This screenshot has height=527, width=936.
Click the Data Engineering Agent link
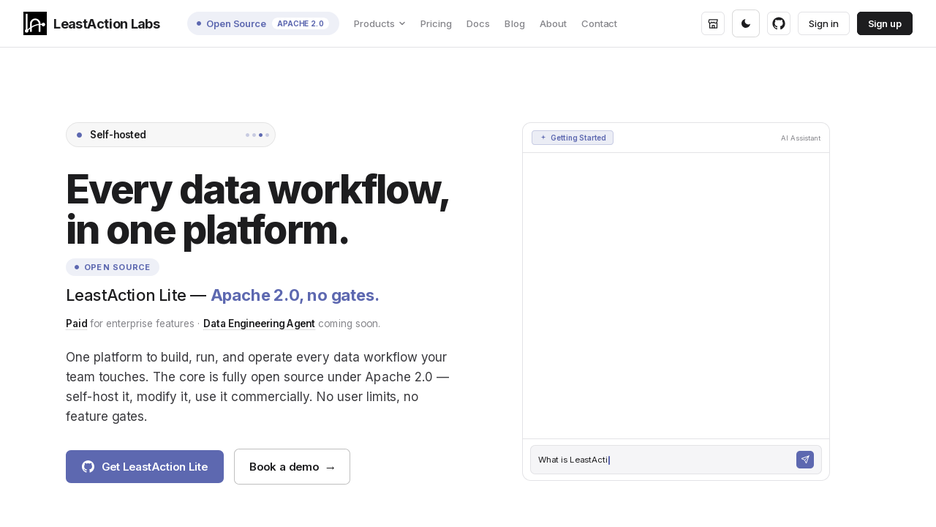click(x=258, y=323)
